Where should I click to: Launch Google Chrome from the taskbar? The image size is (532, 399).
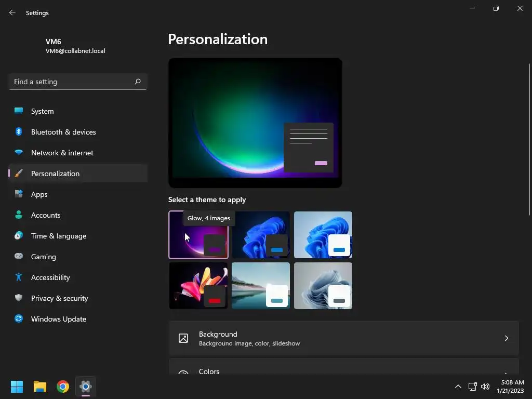63,387
